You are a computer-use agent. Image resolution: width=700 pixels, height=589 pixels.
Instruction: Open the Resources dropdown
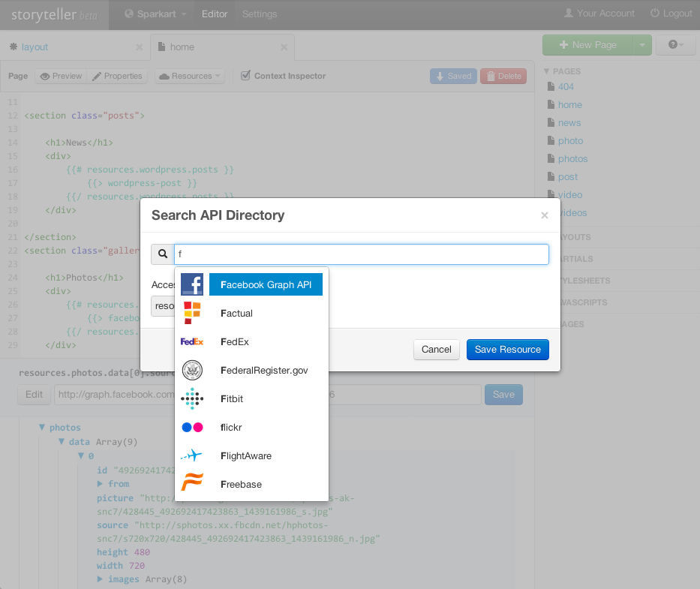click(x=190, y=76)
